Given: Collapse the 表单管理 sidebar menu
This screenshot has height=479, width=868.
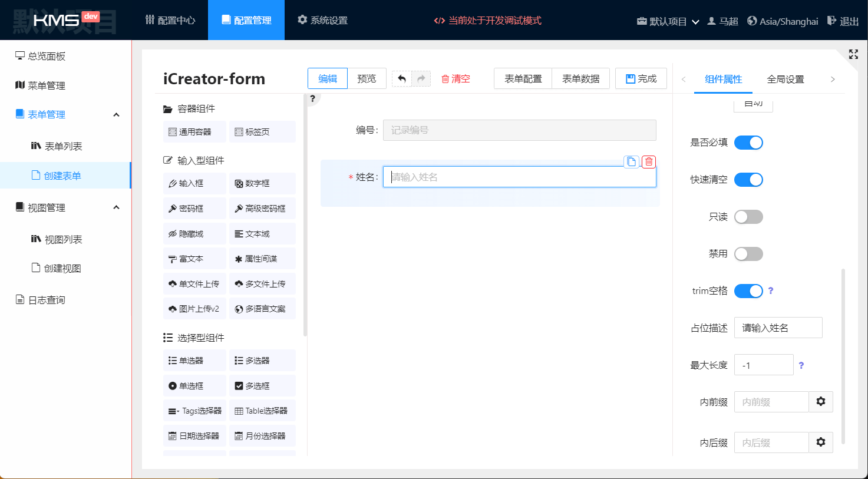Looking at the screenshot, I should click(116, 114).
